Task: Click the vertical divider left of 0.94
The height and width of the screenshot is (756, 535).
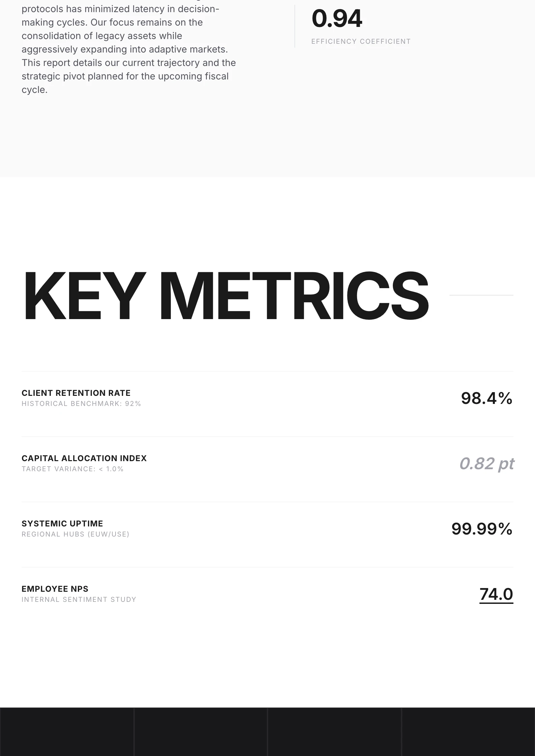Action: [295, 26]
